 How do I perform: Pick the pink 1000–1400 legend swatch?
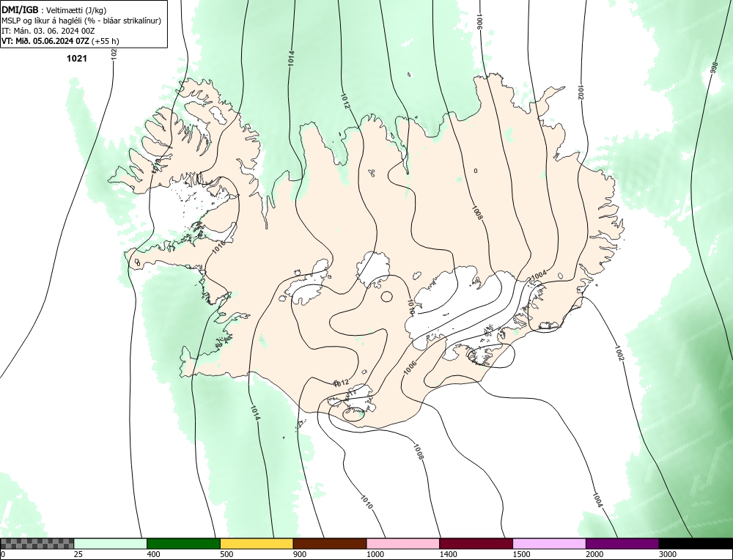403,543
